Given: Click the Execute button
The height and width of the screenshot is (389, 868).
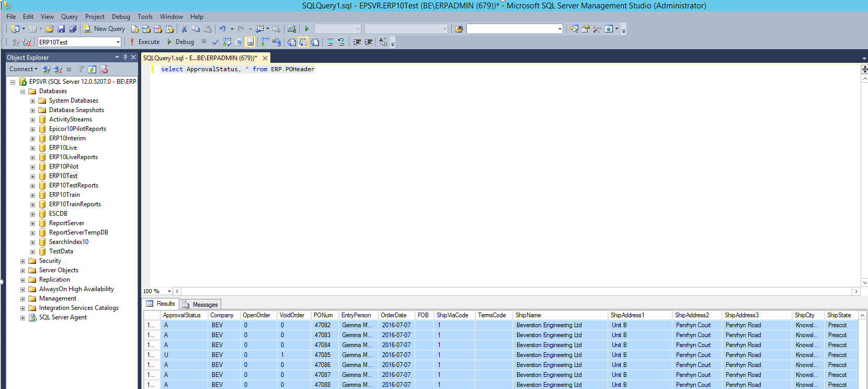Looking at the screenshot, I should tap(145, 42).
